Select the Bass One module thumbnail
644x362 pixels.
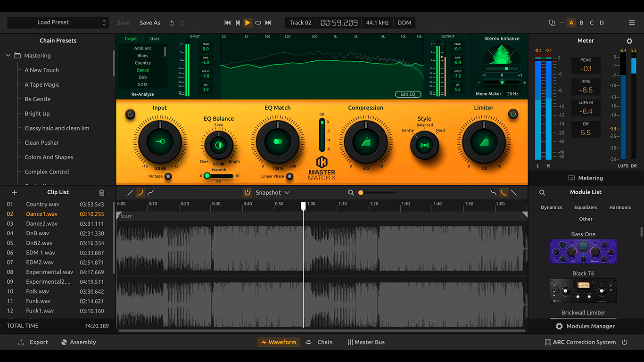coord(583,251)
